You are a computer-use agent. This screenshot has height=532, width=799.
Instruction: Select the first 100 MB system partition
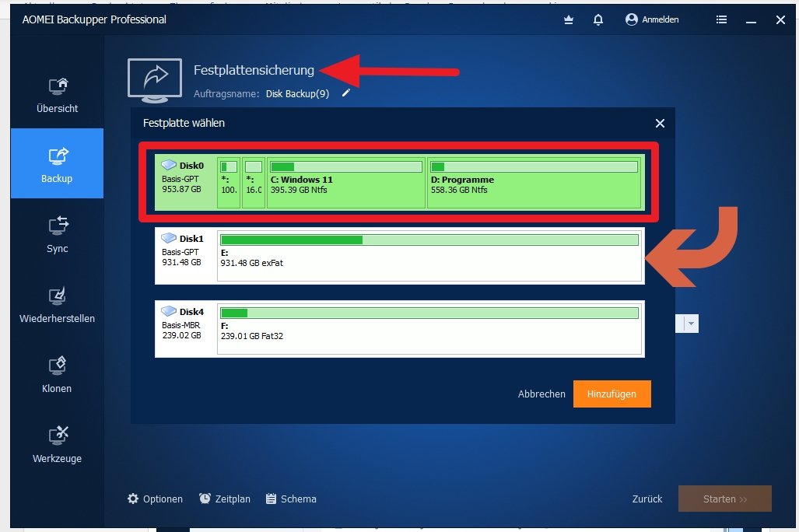[x=229, y=183]
